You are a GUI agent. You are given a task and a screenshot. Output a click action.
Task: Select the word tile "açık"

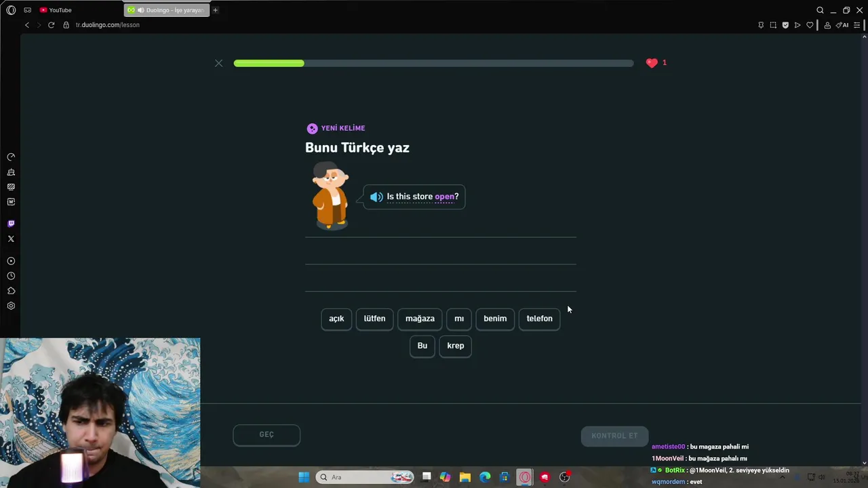tap(336, 319)
